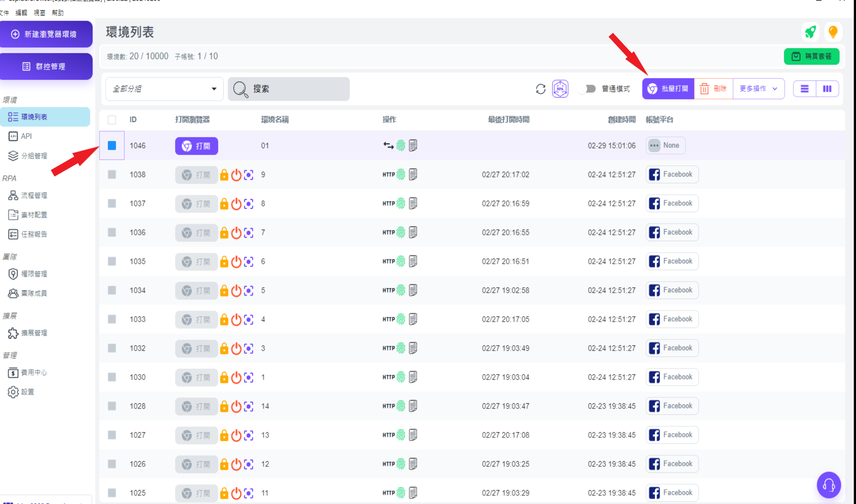
Task: Click the 群控管理 button
Action: tap(46, 66)
